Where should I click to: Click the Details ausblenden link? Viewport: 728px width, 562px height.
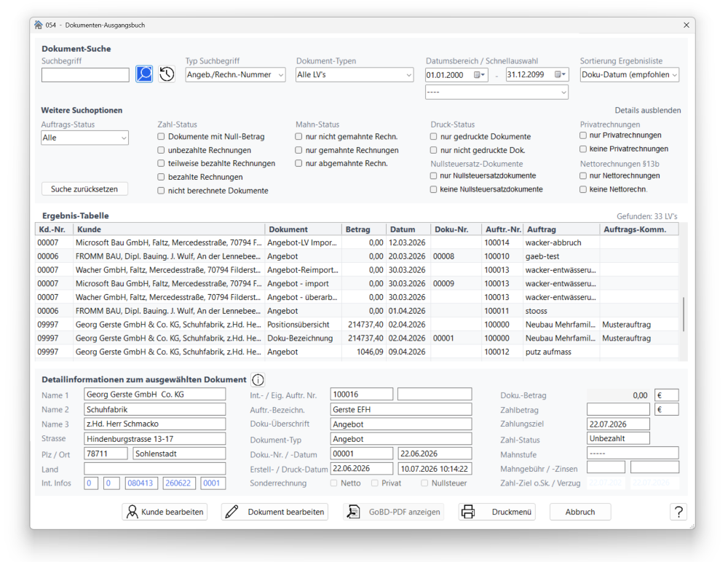pos(648,110)
